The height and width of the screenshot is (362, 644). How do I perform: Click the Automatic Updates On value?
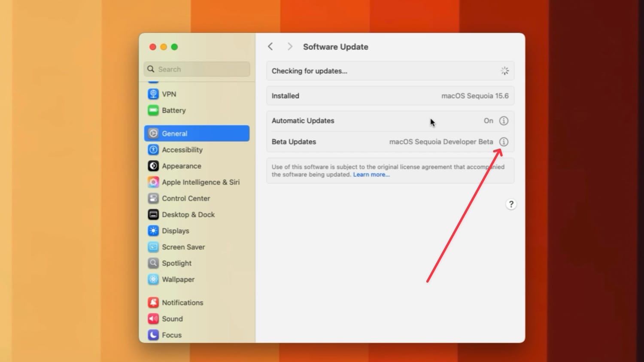coord(489,121)
